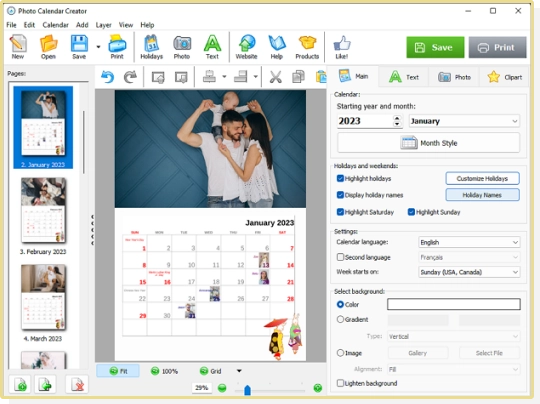
Task: Open the File menu
Action: (x=11, y=25)
